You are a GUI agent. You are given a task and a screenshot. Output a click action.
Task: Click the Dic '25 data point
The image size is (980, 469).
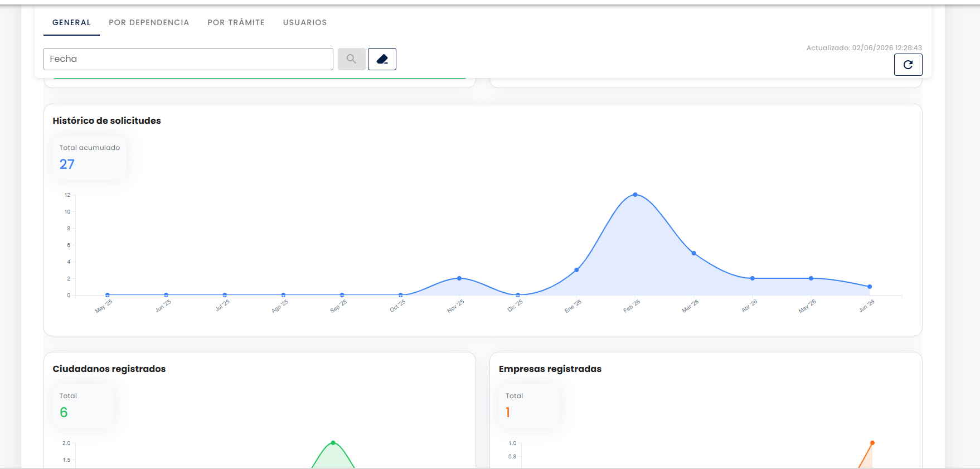click(518, 295)
